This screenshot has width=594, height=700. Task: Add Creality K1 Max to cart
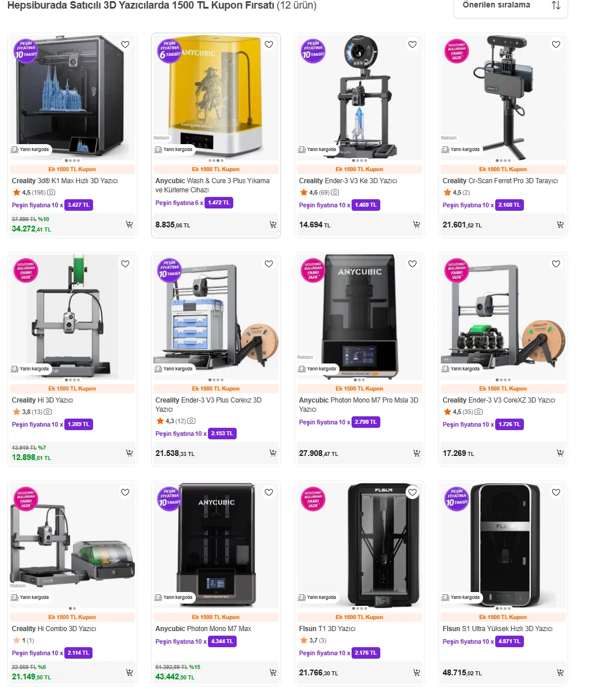(129, 225)
